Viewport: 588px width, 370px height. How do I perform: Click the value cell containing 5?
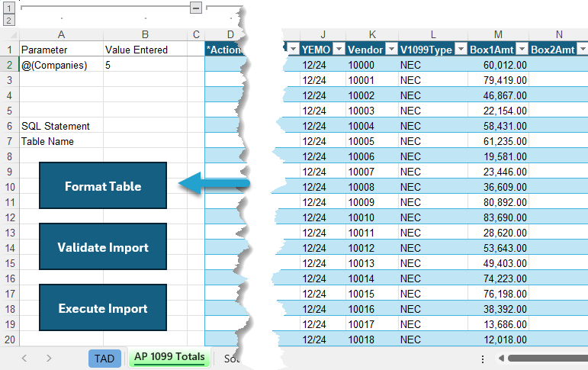145,65
